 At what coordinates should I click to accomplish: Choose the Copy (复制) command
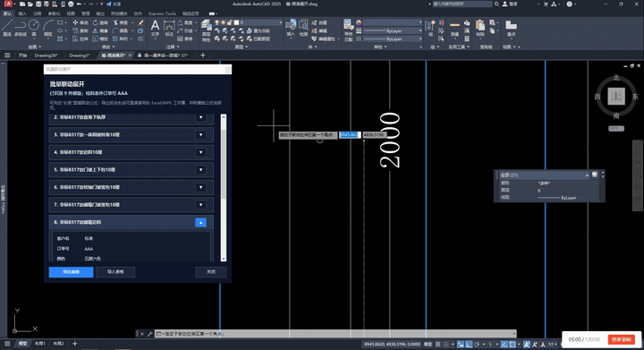[80, 30]
